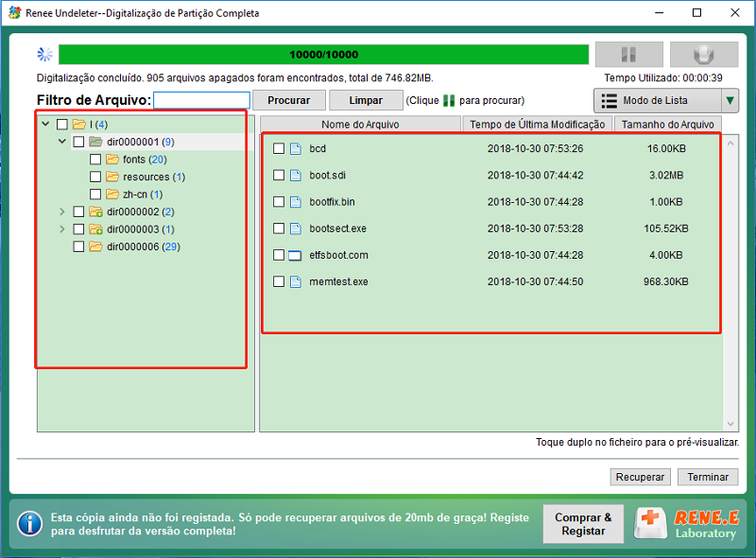Click the list mode icon

click(x=609, y=101)
